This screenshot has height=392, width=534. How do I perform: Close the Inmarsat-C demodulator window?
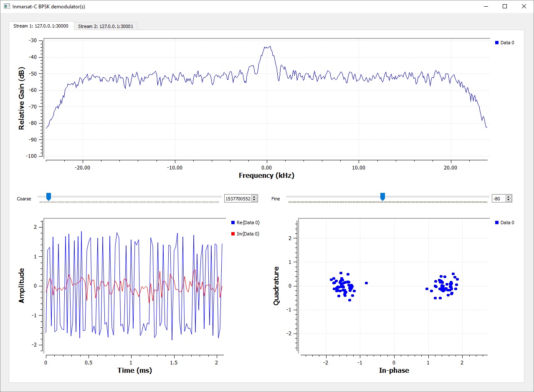point(524,6)
